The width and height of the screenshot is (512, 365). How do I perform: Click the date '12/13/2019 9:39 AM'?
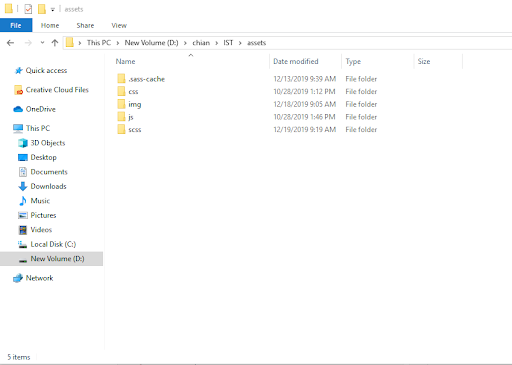305,79
